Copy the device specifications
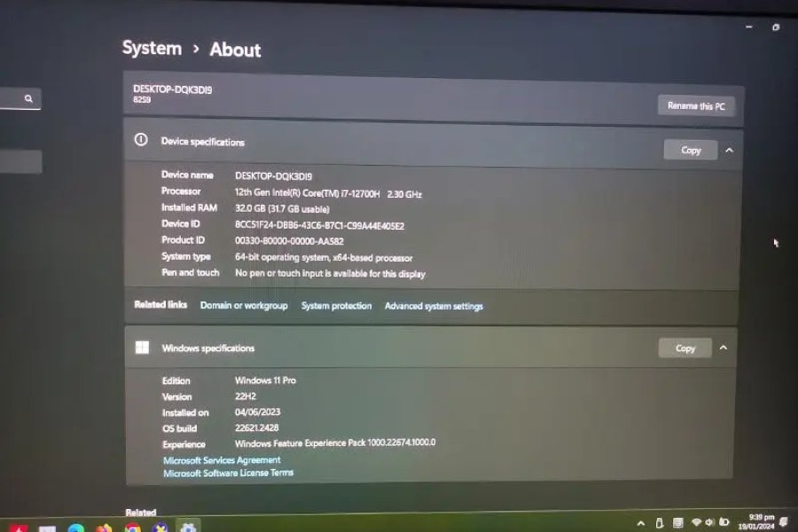 691,150
